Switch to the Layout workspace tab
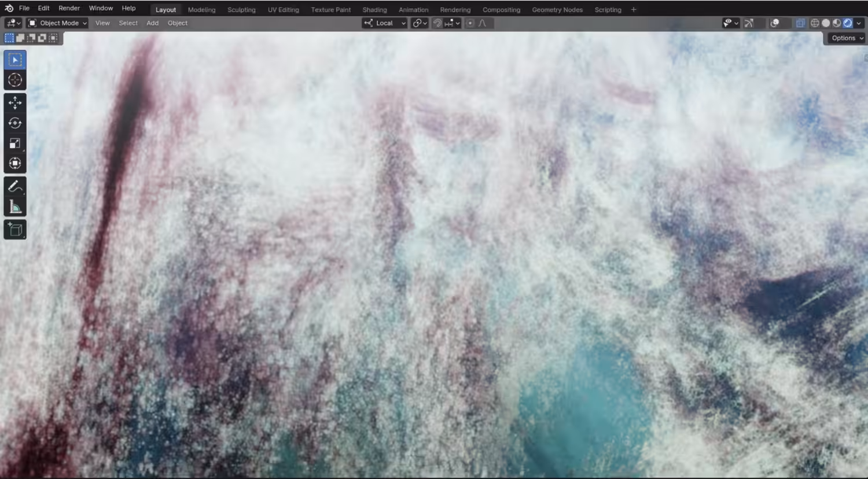The height and width of the screenshot is (479, 868). [165, 10]
